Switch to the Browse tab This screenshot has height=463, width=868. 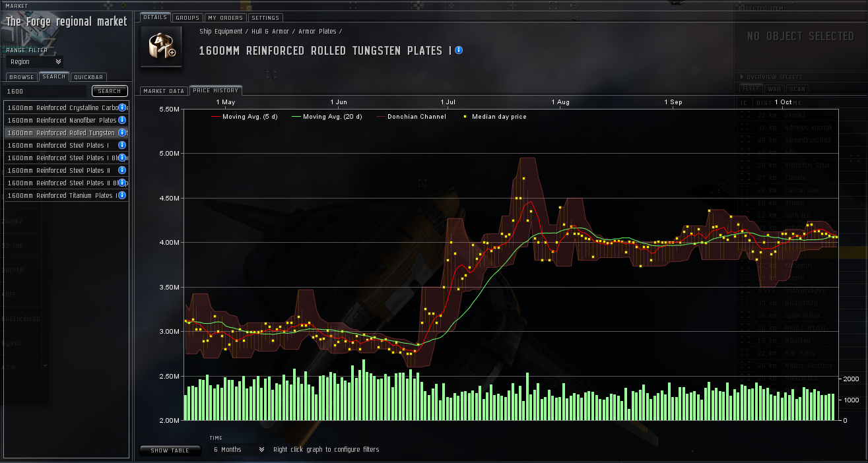(x=22, y=77)
